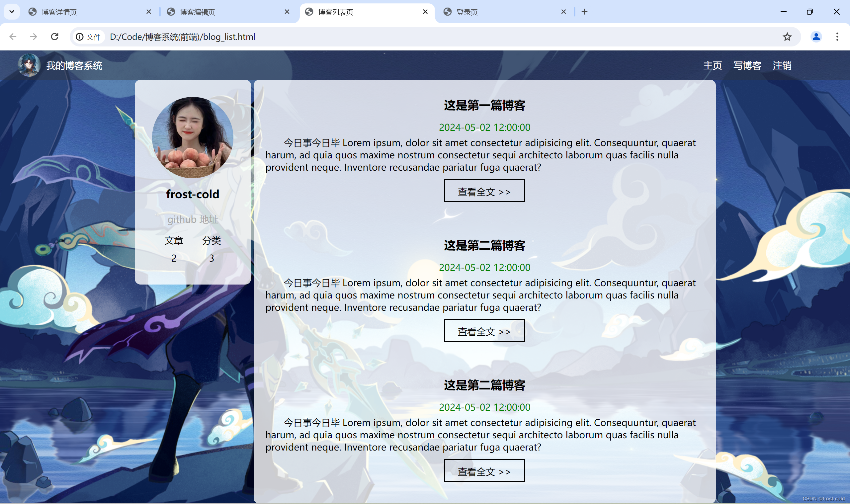The width and height of the screenshot is (850, 504).
Task: Click the blog system logo avatar
Action: click(29, 65)
